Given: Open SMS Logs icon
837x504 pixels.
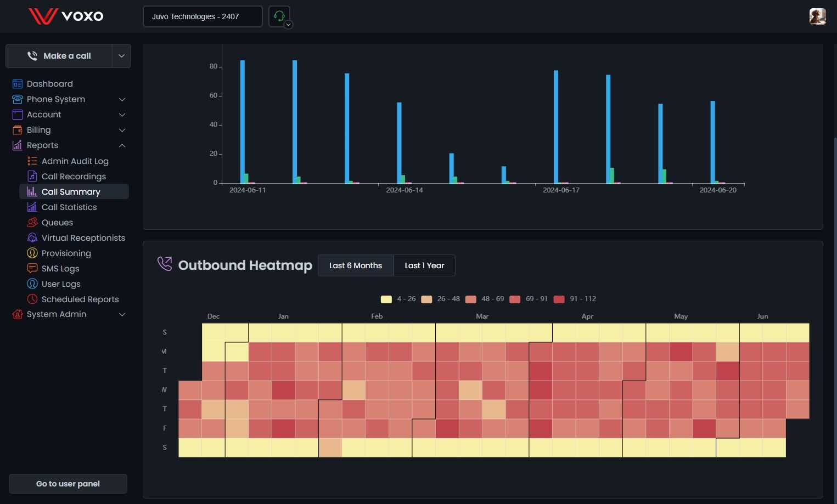Looking at the screenshot, I should pos(32,269).
